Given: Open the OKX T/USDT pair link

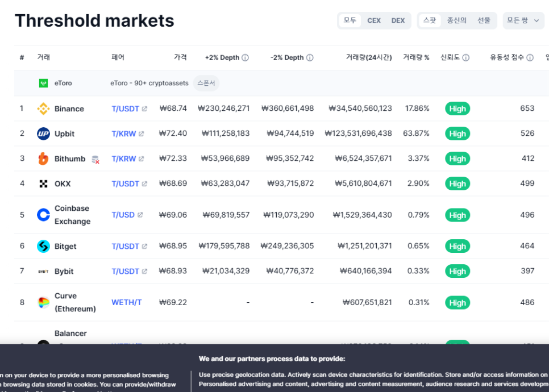Looking at the screenshot, I should (126, 184).
